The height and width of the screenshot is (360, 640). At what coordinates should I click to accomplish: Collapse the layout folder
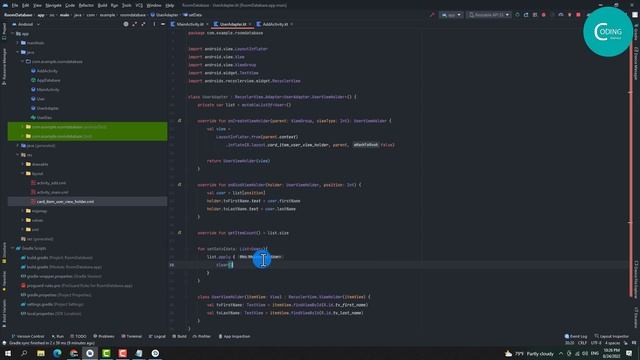22,173
